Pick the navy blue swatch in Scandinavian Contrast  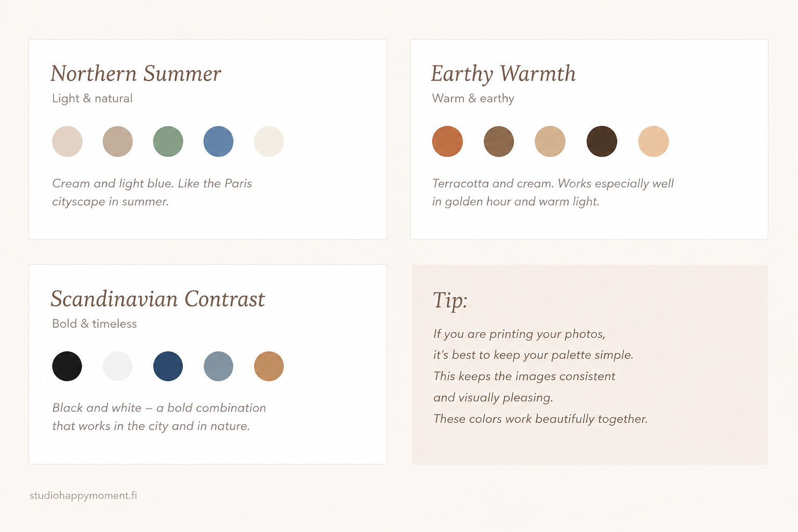pos(168,366)
